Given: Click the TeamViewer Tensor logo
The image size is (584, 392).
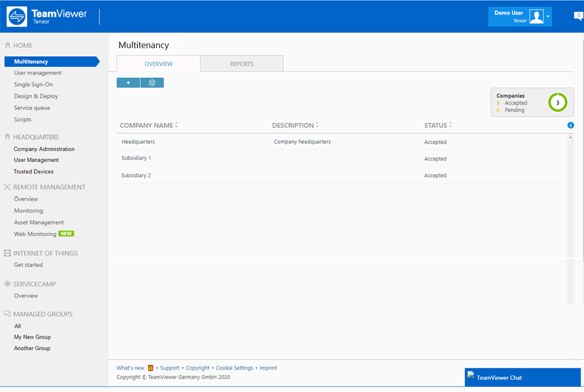Looking at the screenshot, I should [47, 17].
